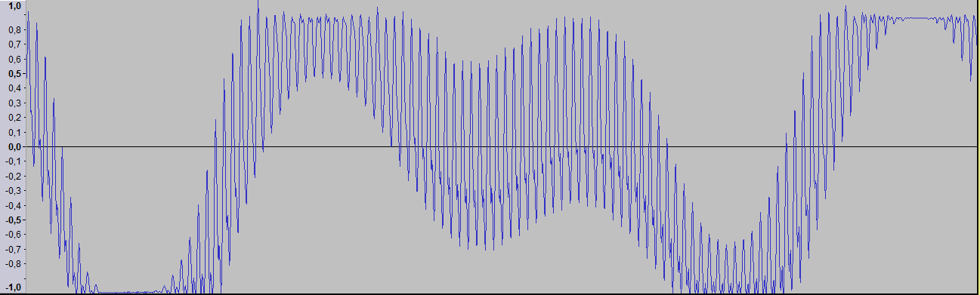Click the bold -0,5 ruler label
The width and height of the screenshot is (980, 295).
click(x=14, y=220)
